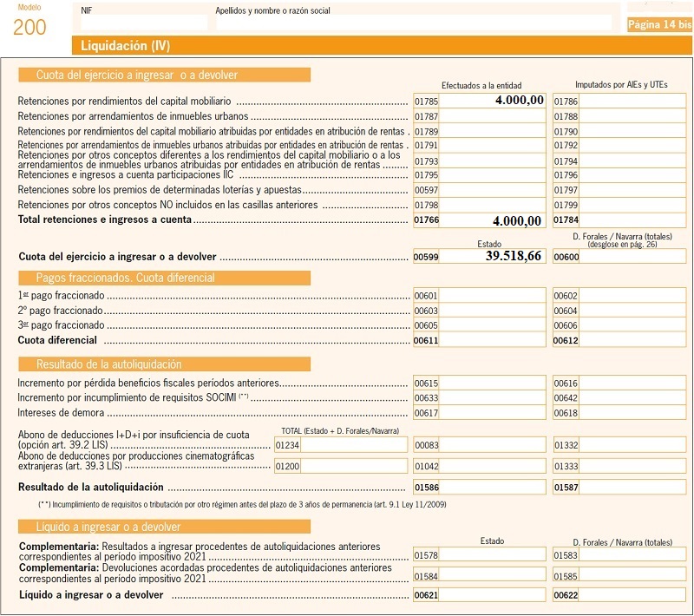
Task: Click field 01790
Action: click(632, 131)
